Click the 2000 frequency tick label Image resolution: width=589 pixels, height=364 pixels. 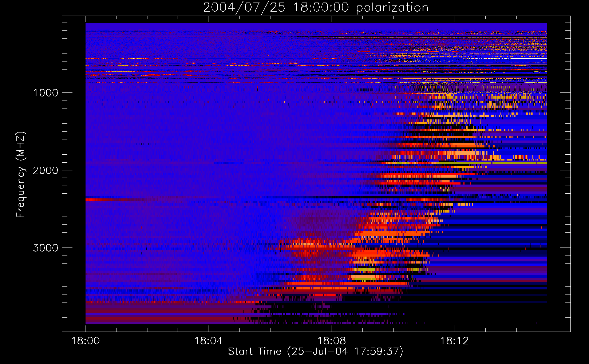click(x=46, y=170)
